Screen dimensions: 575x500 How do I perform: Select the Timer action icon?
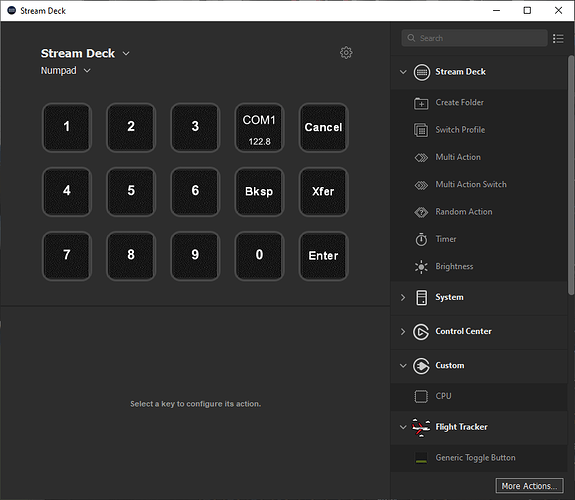(x=421, y=239)
